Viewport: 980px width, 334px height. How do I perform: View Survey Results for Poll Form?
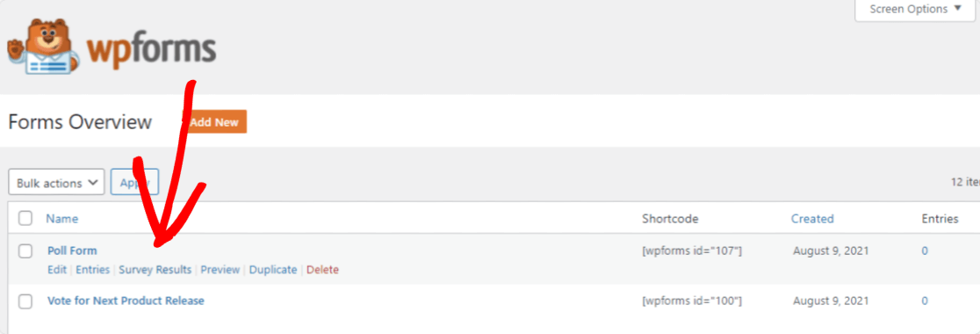pos(155,270)
